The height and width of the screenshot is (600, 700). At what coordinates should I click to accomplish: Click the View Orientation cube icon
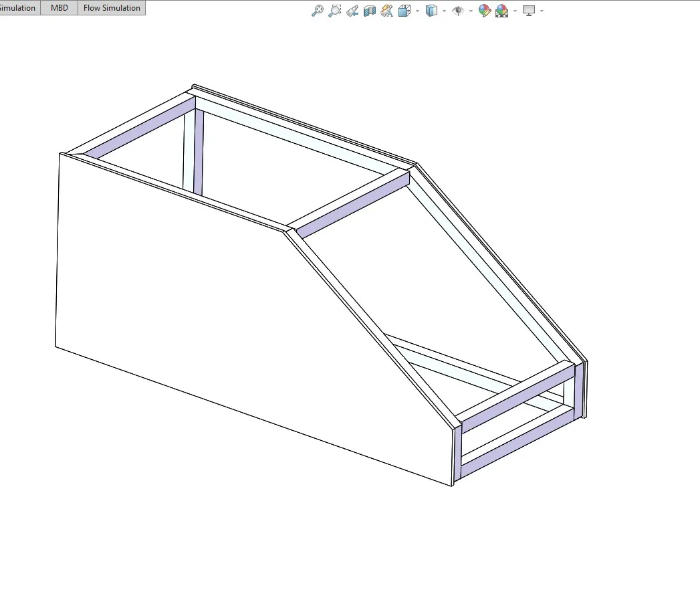point(404,11)
